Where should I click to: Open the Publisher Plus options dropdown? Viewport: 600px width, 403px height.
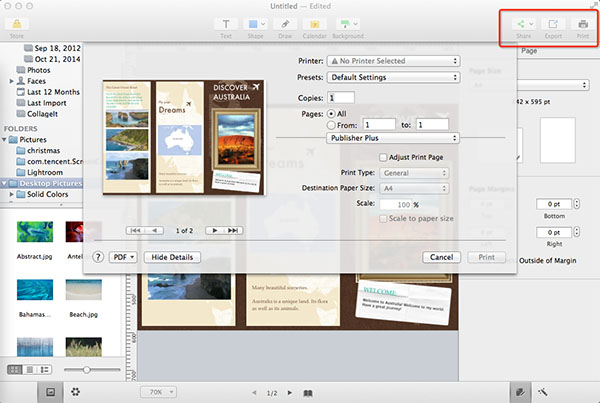[393, 139]
